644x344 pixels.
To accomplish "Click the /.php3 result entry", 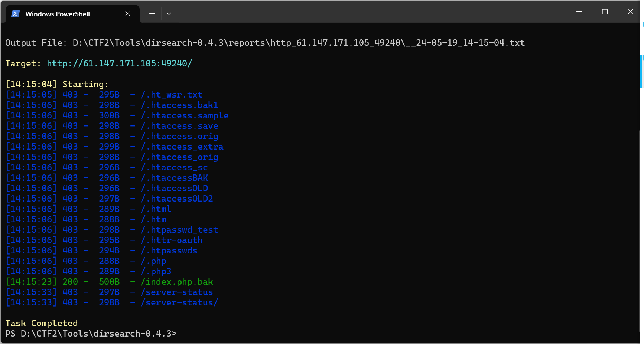I will (x=156, y=271).
